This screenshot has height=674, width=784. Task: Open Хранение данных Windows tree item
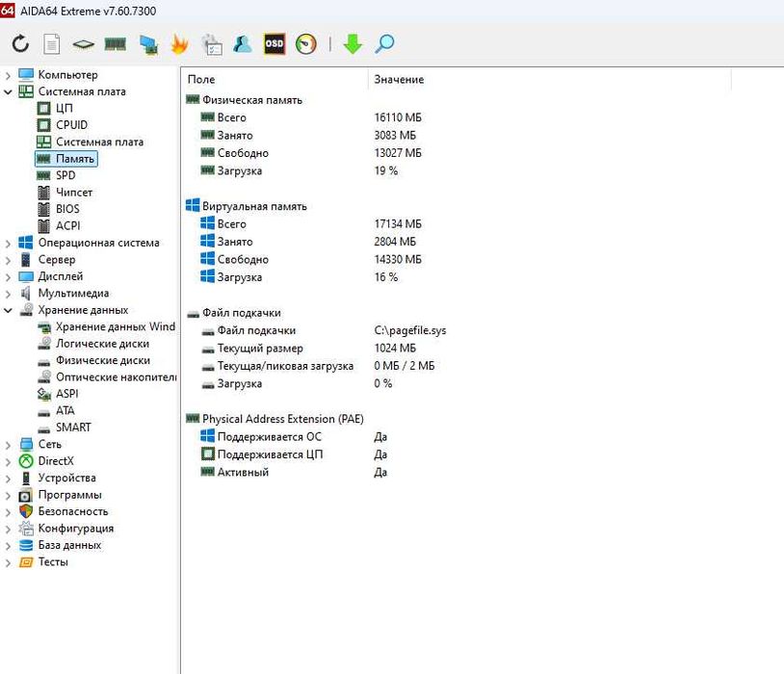pos(115,326)
